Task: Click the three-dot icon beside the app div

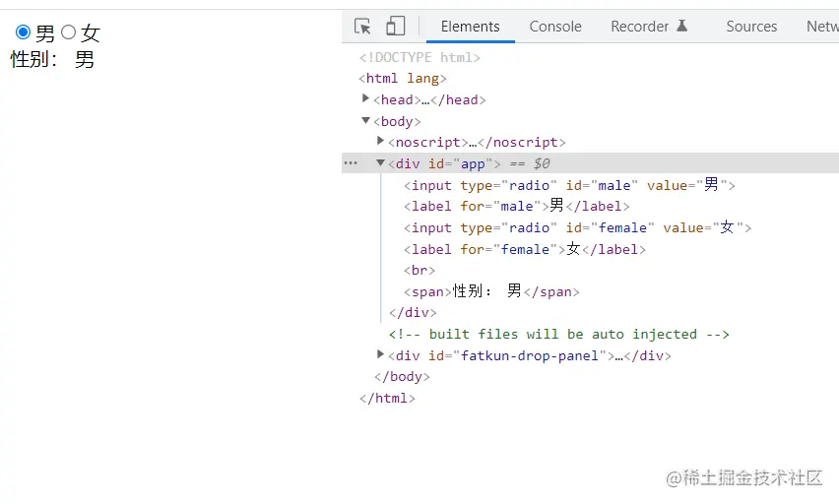Action: (351, 163)
